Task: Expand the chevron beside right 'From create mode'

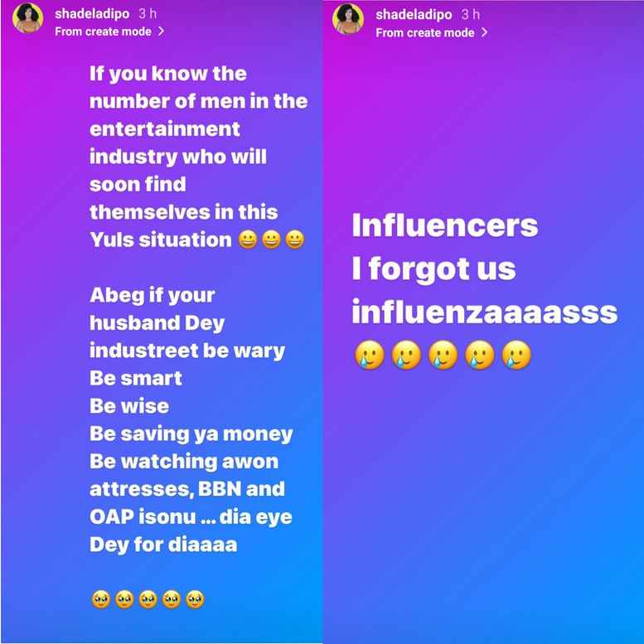Action: 484,32
